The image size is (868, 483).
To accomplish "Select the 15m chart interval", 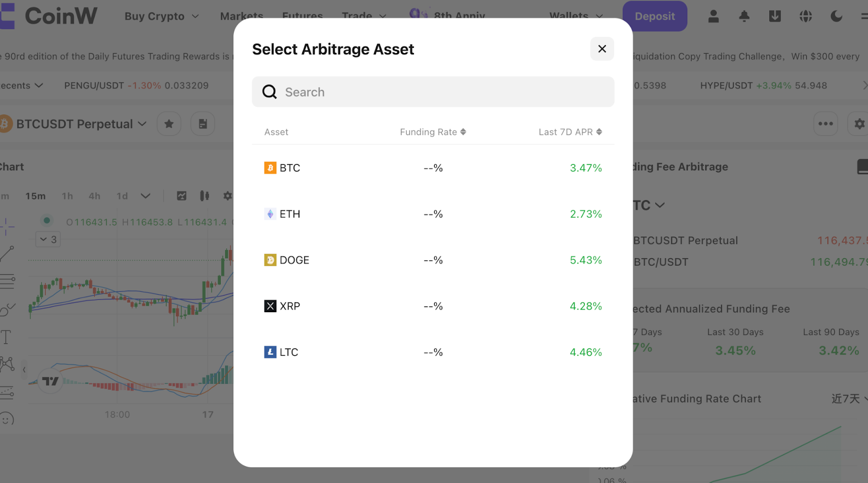I will click(35, 196).
